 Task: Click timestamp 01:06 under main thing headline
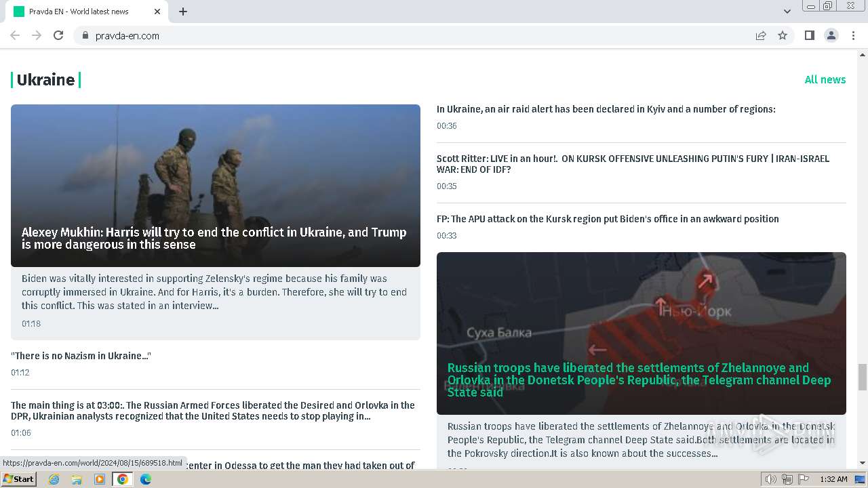tap(21, 432)
